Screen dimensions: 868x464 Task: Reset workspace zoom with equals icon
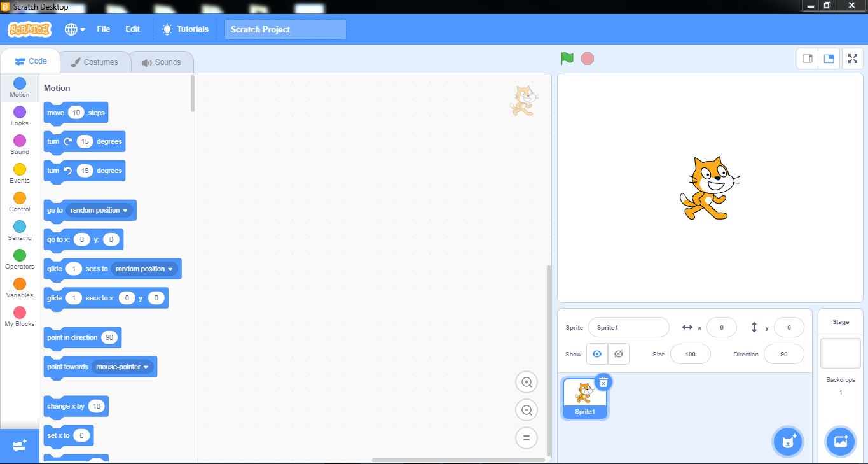[527, 438]
